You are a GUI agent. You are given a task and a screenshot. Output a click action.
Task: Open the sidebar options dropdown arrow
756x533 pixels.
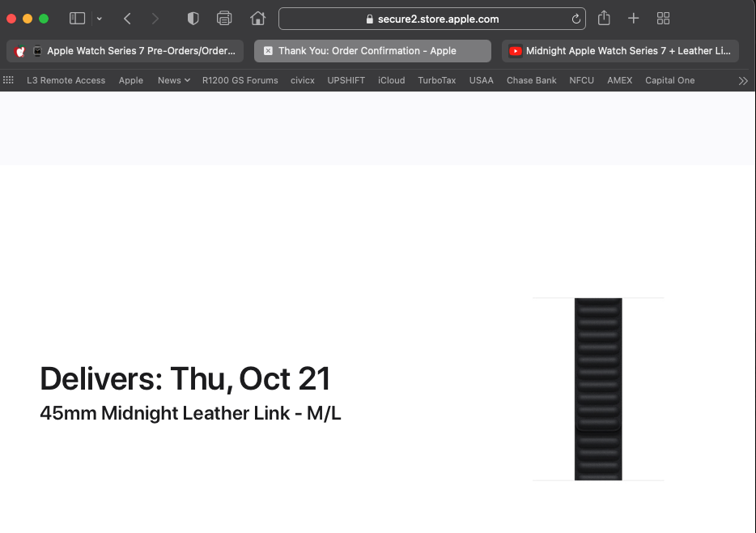(100, 19)
